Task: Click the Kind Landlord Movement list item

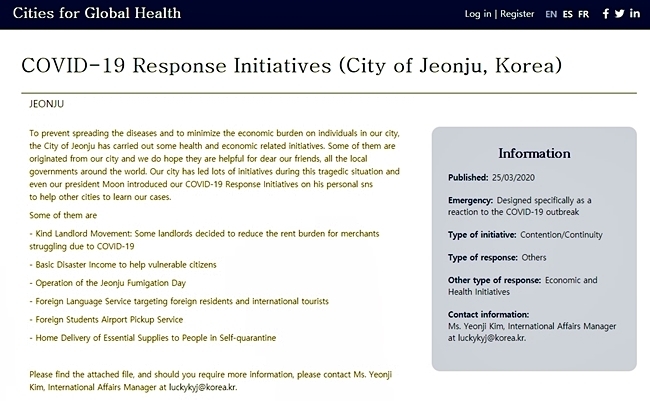Action: [204, 240]
